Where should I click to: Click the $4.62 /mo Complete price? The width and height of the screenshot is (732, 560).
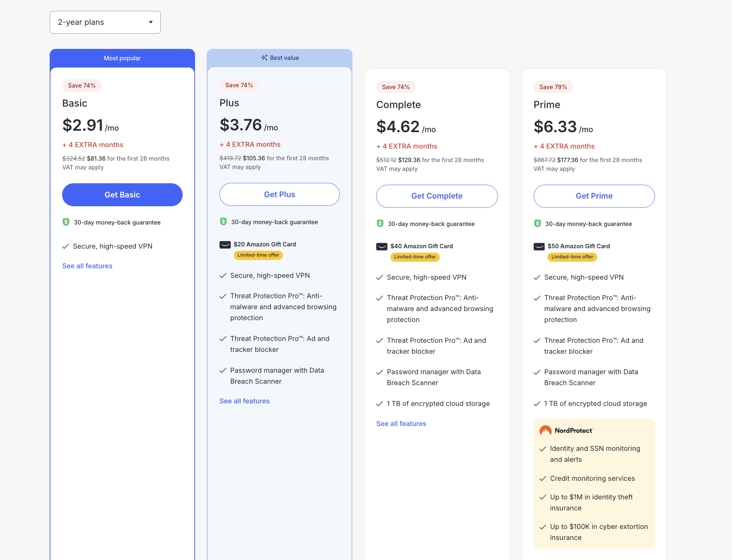(x=406, y=127)
